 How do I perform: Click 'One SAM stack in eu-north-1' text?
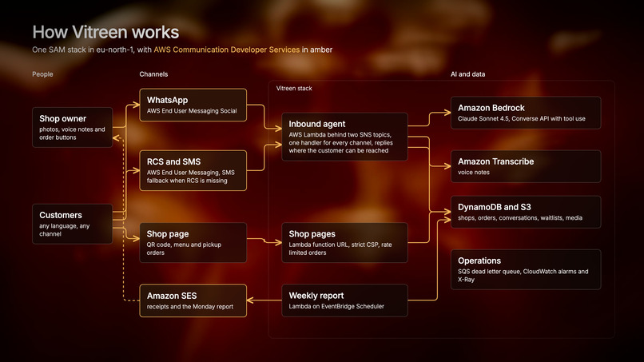(x=83, y=50)
